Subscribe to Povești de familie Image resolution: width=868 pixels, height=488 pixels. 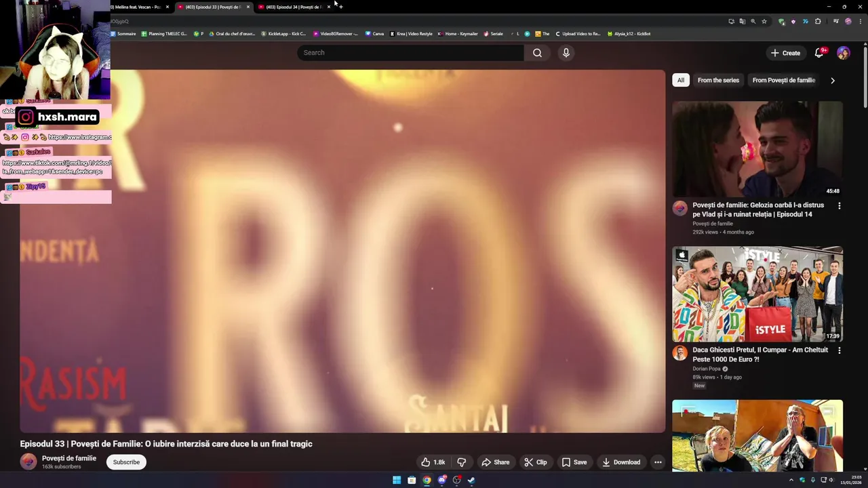126,462
